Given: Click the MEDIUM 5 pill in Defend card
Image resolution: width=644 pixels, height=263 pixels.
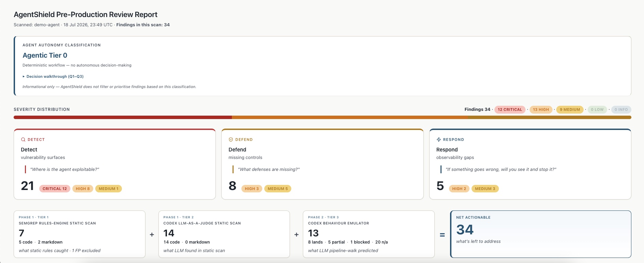Looking at the screenshot, I should point(278,189).
